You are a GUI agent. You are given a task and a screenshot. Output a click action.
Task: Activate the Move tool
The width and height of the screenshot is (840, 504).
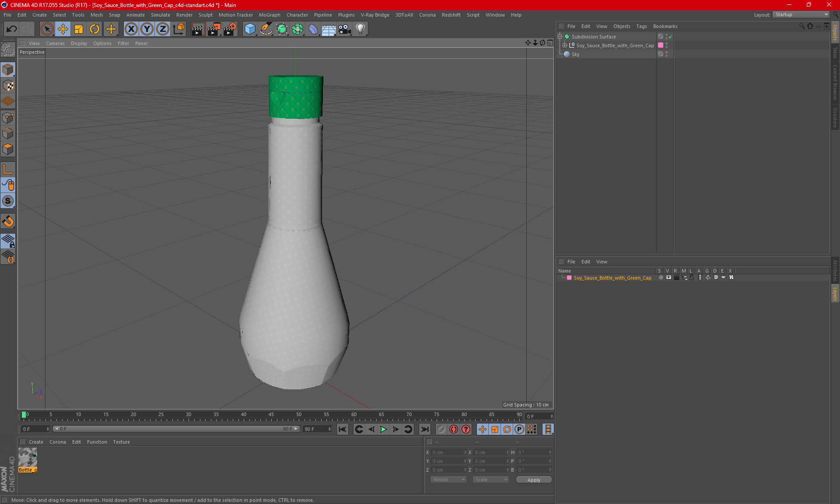(63, 29)
